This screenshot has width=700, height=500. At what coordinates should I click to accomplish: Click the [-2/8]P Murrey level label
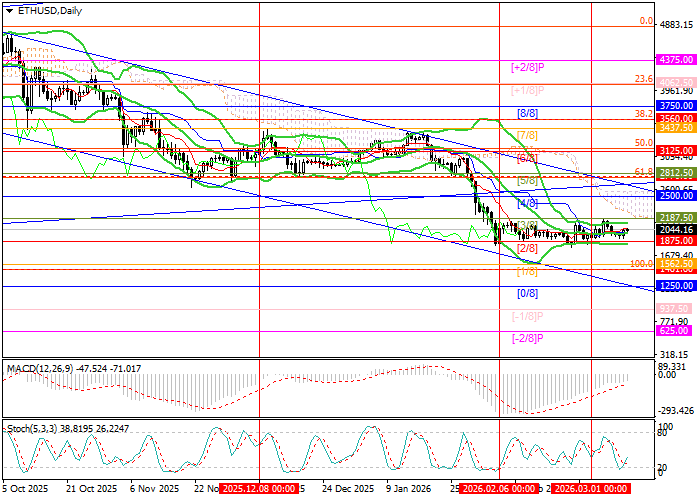point(526,339)
